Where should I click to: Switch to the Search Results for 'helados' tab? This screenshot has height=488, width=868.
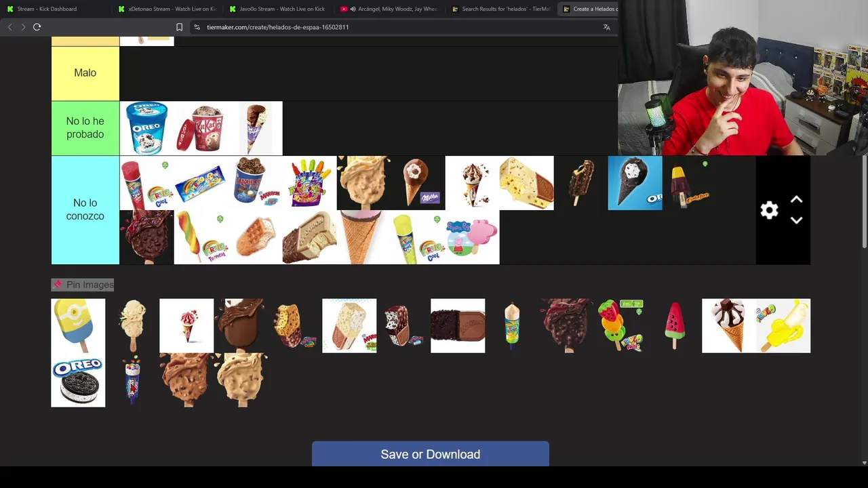[500, 9]
